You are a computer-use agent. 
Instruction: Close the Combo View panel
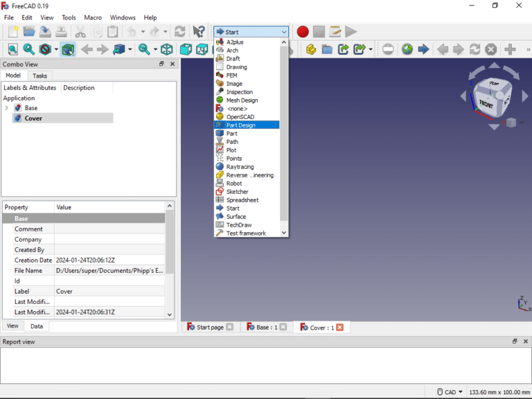[x=172, y=64]
